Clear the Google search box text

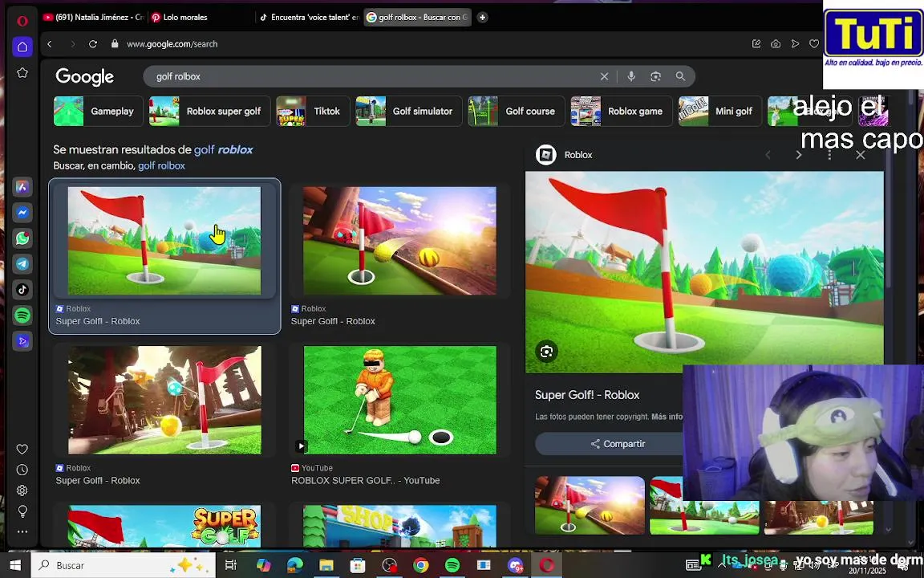[604, 76]
